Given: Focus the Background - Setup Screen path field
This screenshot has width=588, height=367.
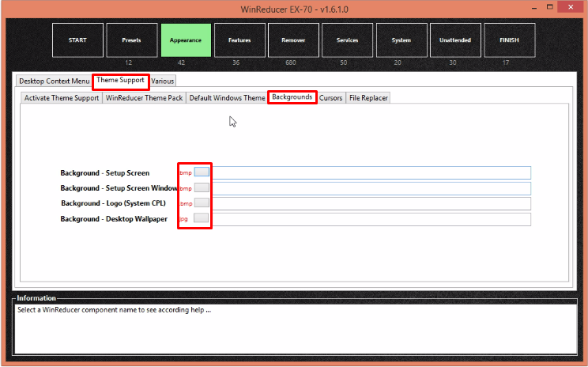Looking at the screenshot, I should 371,173.
